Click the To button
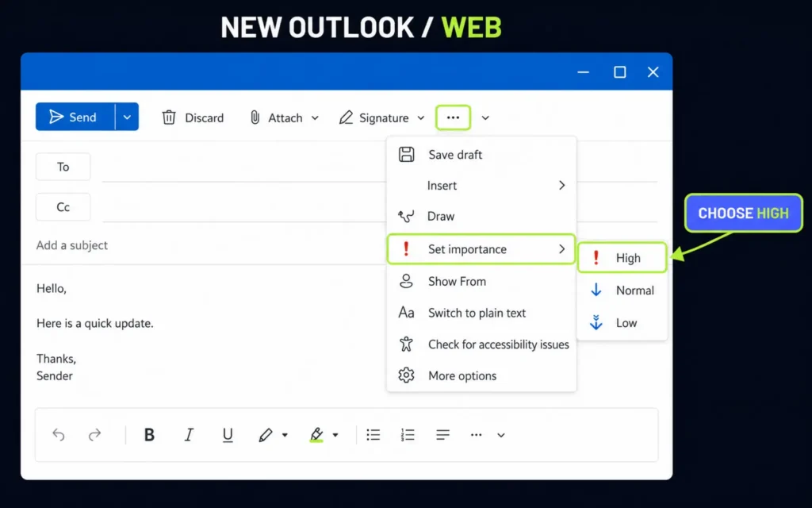This screenshot has height=508, width=812. [63, 167]
